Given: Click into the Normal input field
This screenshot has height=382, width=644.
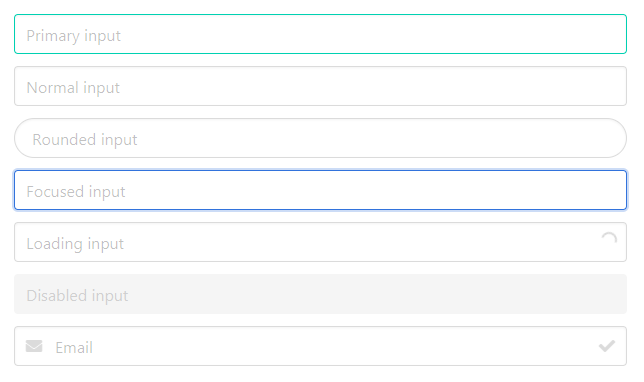Looking at the screenshot, I should point(320,86).
